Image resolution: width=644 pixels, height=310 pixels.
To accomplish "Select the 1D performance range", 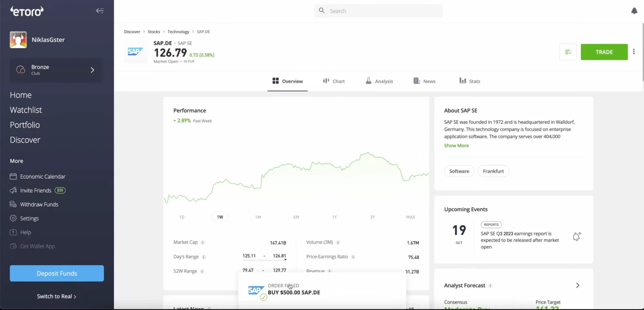I will [x=182, y=217].
